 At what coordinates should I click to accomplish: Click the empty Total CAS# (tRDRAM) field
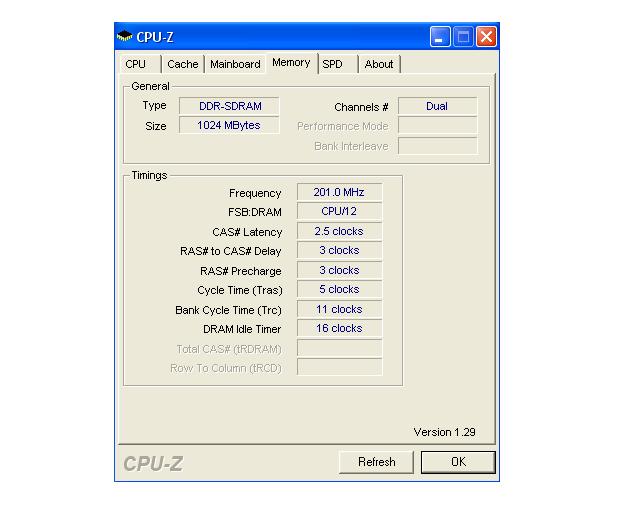(340, 348)
